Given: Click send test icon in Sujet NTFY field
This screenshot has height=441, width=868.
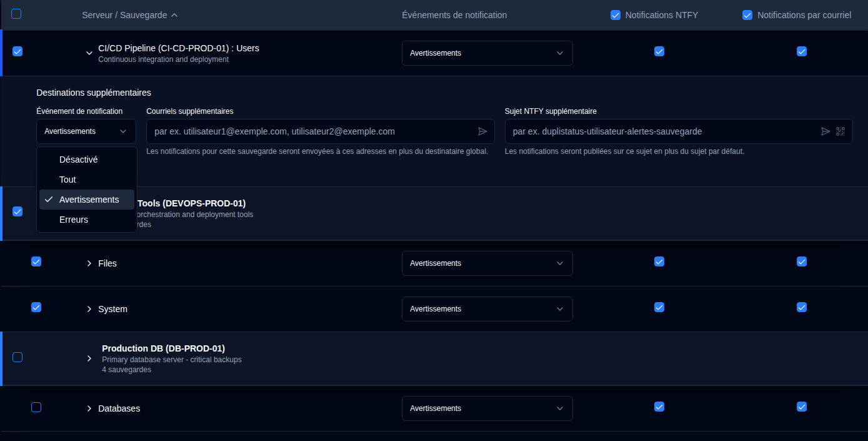Looking at the screenshot, I should point(826,131).
